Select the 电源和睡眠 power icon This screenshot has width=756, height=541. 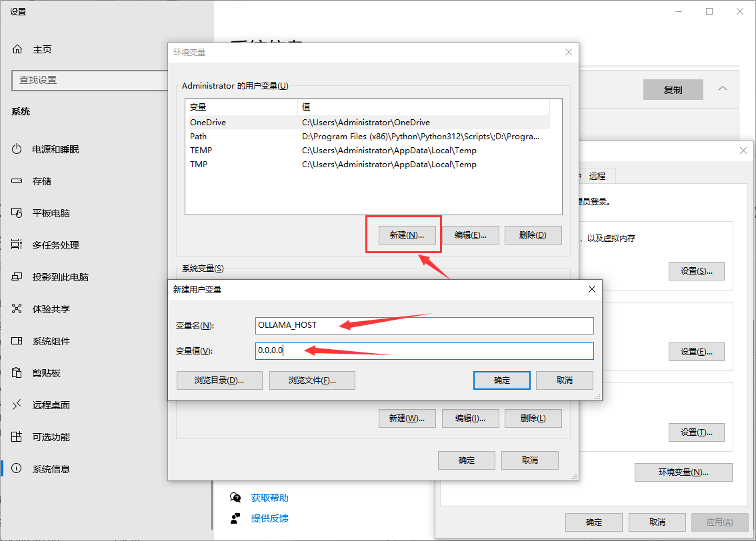[x=17, y=149]
